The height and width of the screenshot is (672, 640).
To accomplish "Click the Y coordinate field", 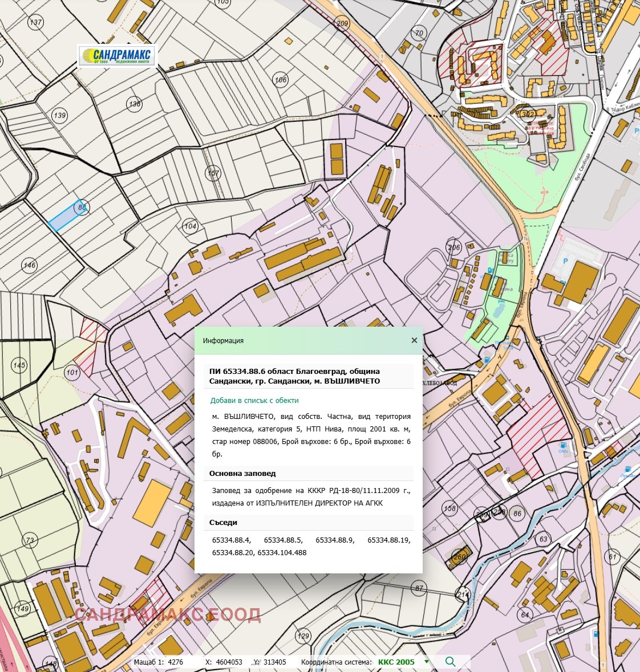I will pos(274,662).
